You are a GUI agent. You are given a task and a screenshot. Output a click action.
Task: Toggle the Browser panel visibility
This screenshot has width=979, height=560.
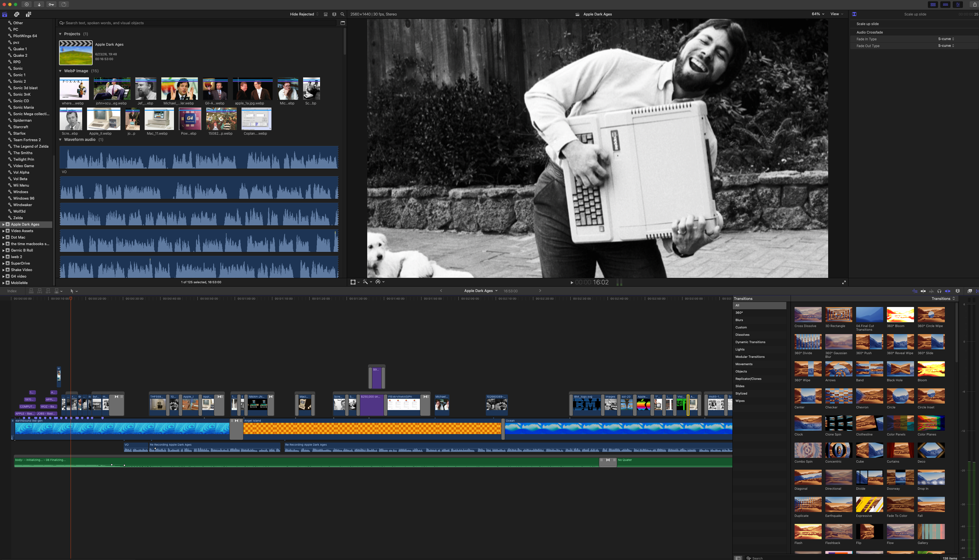pyautogui.click(x=933, y=4)
